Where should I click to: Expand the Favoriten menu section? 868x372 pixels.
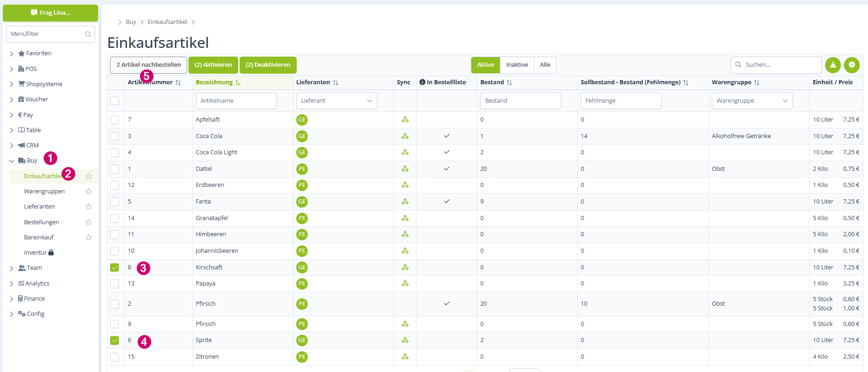click(x=12, y=54)
